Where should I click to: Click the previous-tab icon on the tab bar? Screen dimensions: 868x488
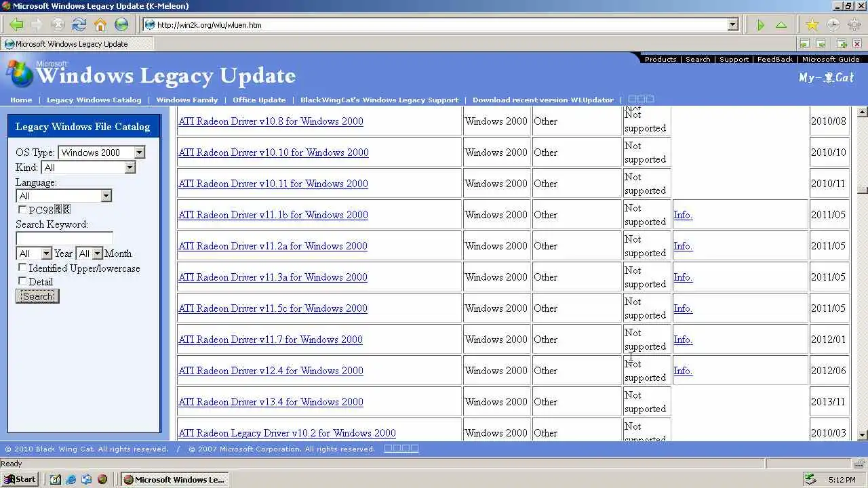tap(804, 44)
